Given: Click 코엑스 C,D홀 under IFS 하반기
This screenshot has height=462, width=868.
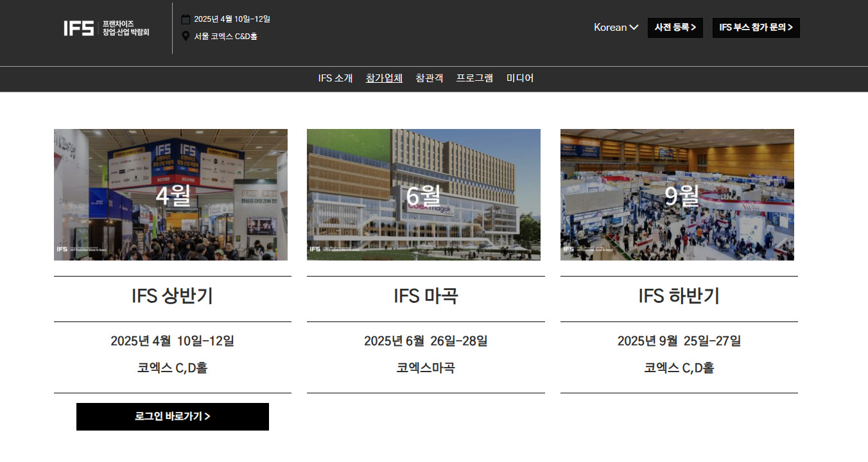Looking at the screenshot, I should [x=679, y=368].
